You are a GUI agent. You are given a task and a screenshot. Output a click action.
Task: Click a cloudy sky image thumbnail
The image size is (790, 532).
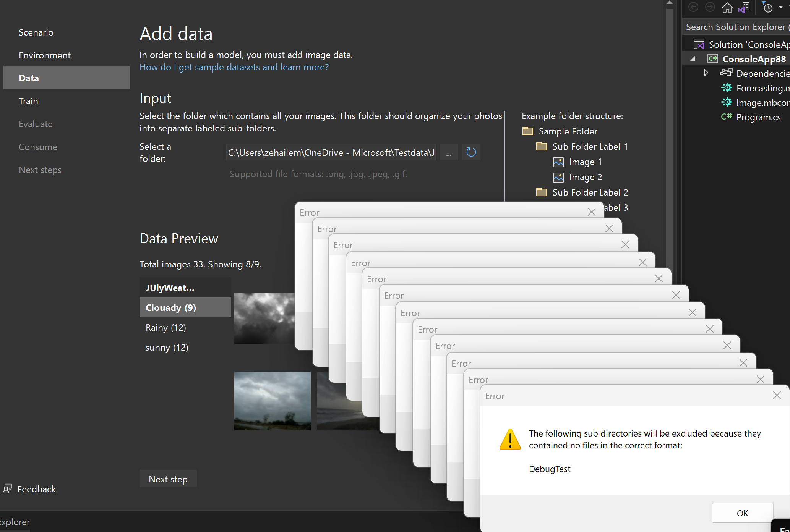tap(264, 318)
